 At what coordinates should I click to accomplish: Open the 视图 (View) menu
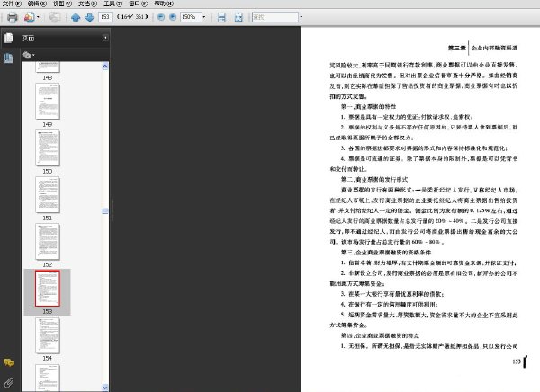coord(62,4)
